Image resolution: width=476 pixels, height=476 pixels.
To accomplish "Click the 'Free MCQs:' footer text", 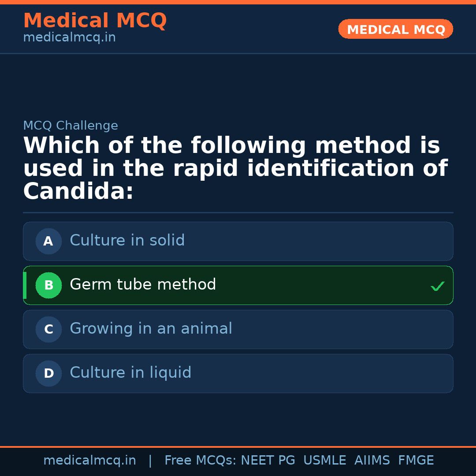I will click(201, 461).
